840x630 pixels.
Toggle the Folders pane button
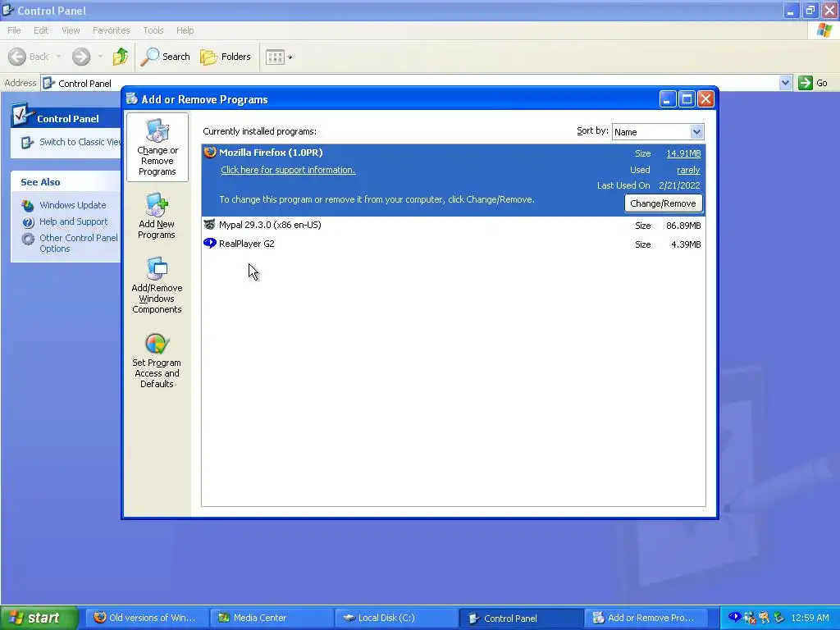coord(226,57)
